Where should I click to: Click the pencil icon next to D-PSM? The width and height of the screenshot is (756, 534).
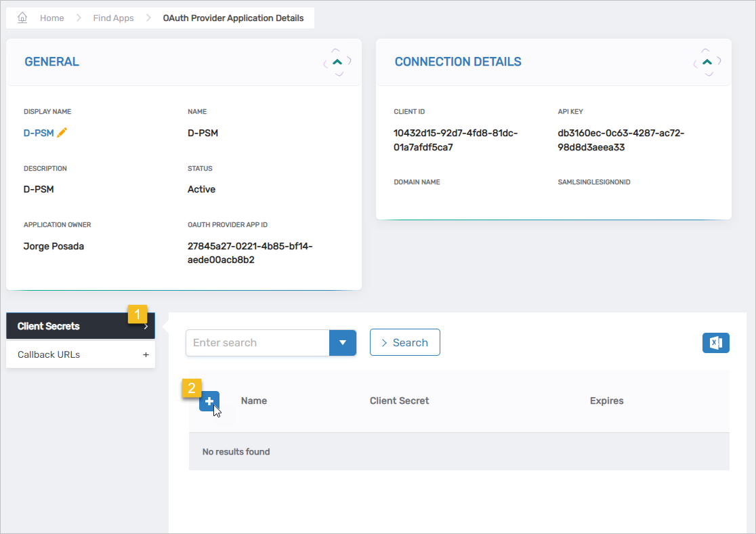point(62,133)
